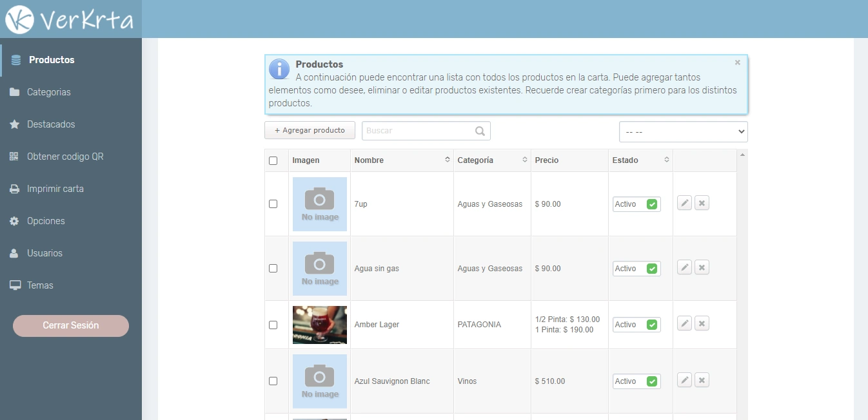Check the 7up row checkbox

coord(273,204)
